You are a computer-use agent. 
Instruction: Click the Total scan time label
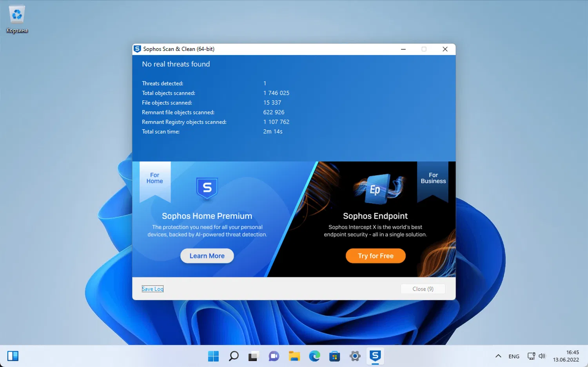pyautogui.click(x=161, y=132)
